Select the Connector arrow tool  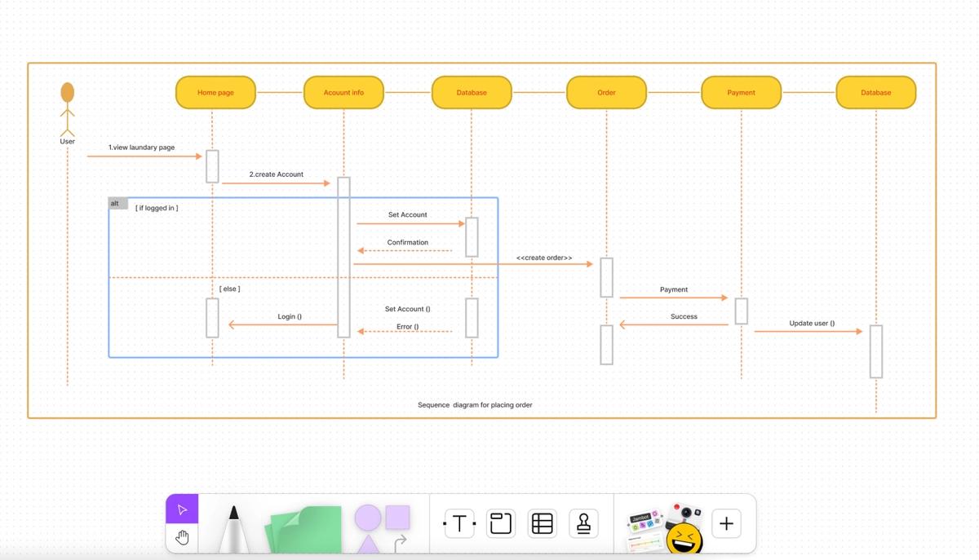[x=401, y=540]
